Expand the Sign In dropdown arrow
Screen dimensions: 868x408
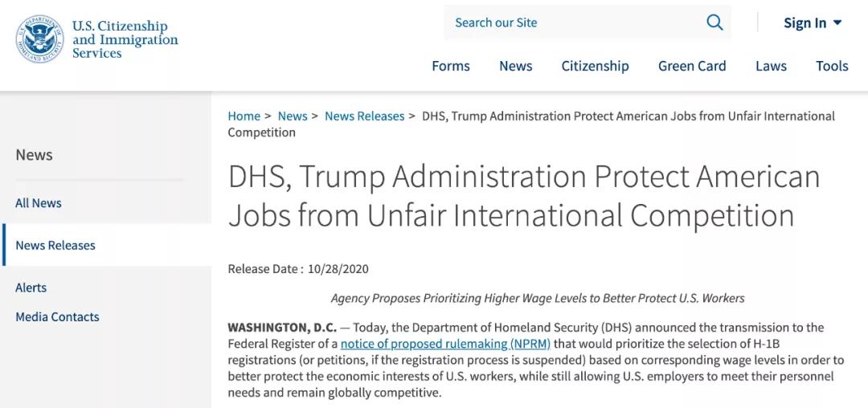click(837, 22)
